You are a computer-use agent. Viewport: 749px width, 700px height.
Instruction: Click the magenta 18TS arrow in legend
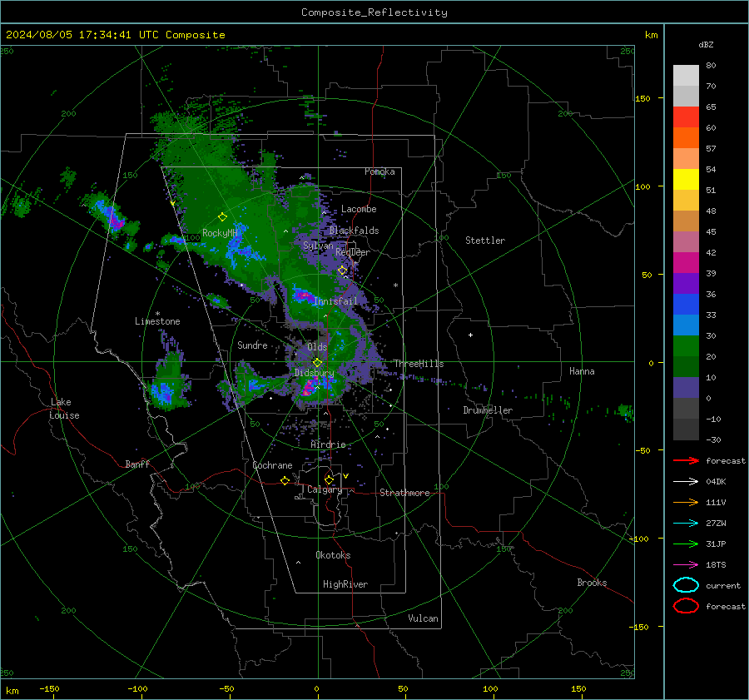[x=686, y=565]
